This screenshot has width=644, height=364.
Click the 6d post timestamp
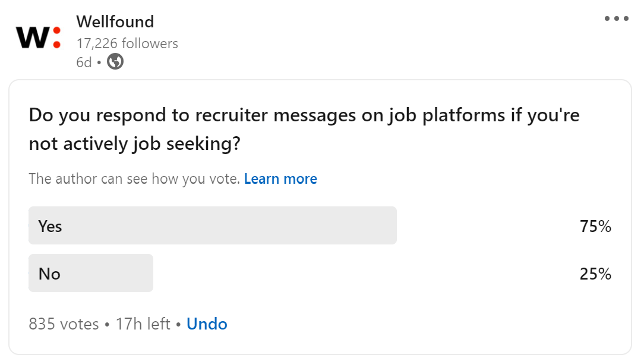click(x=84, y=62)
